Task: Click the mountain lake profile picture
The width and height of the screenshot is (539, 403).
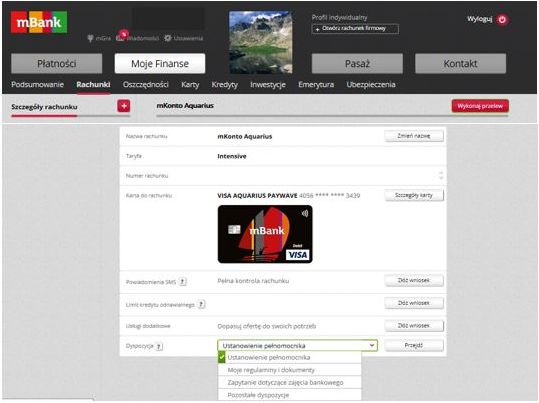Action: (261, 42)
